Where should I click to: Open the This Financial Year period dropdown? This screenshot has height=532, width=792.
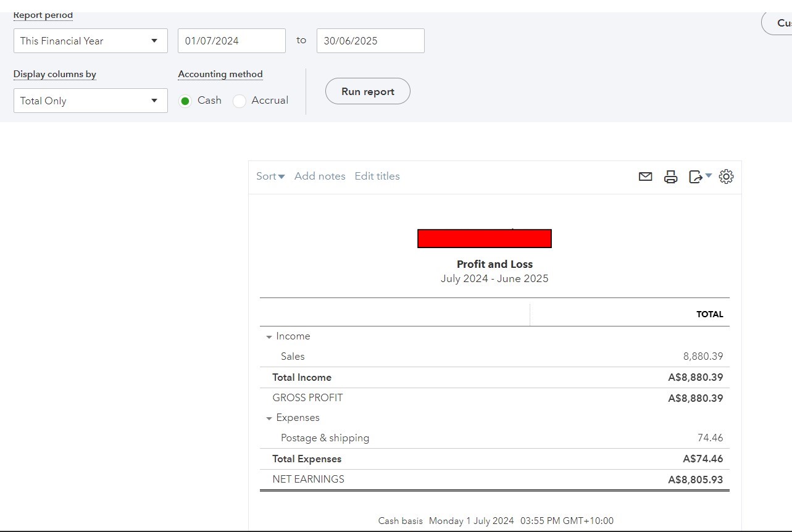coord(90,41)
